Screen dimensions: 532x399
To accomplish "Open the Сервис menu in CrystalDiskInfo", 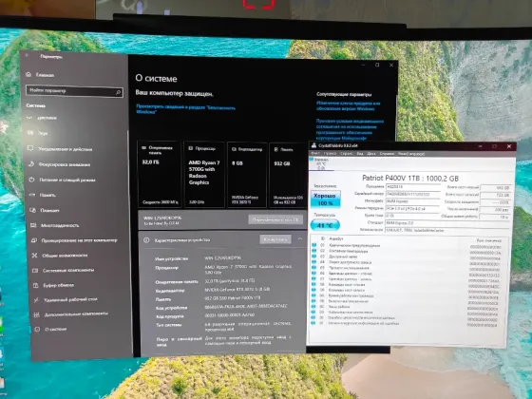I will click(x=347, y=154).
